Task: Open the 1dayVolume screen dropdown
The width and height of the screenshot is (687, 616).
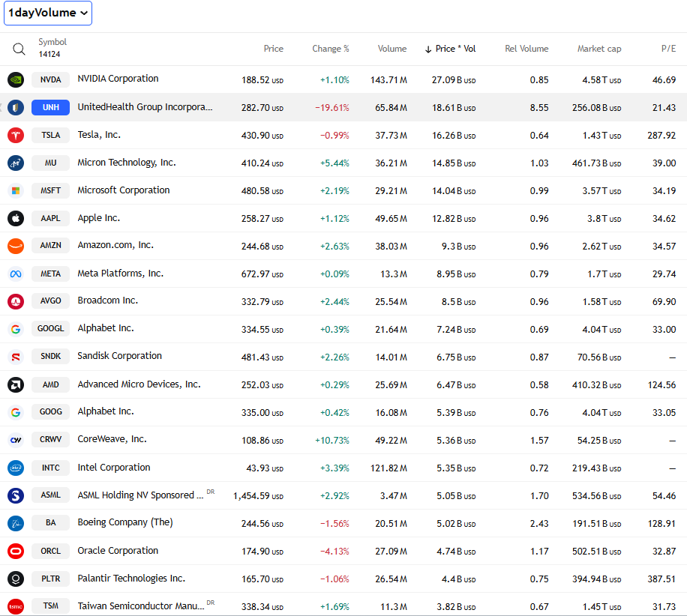Action: 48,13
